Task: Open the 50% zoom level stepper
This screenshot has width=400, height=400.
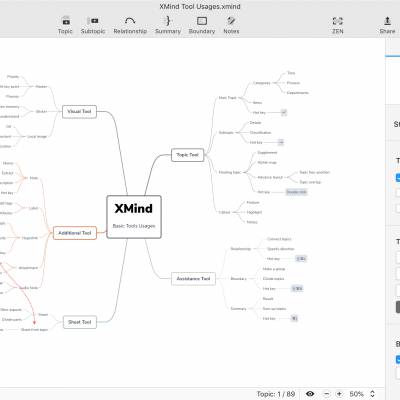Action: (x=372, y=394)
